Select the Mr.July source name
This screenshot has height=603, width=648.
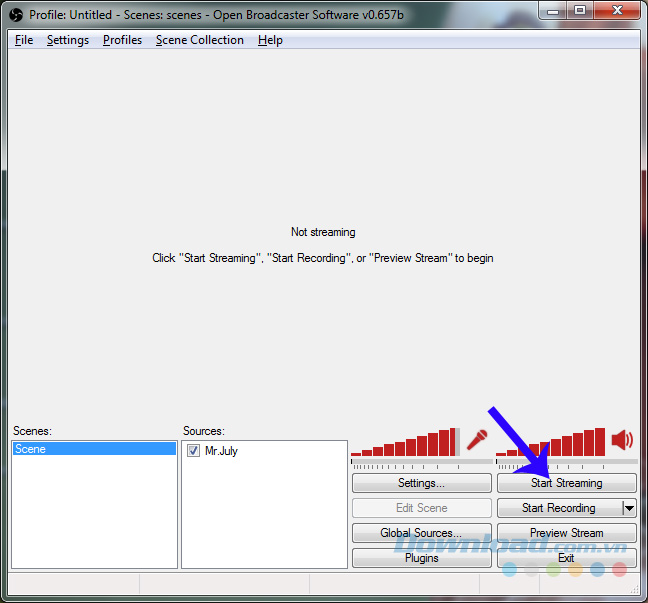tap(222, 450)
